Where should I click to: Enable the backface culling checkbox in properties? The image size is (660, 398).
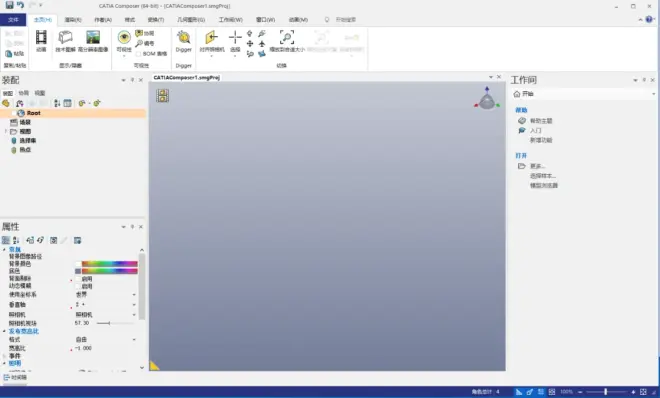click(78, 279)
